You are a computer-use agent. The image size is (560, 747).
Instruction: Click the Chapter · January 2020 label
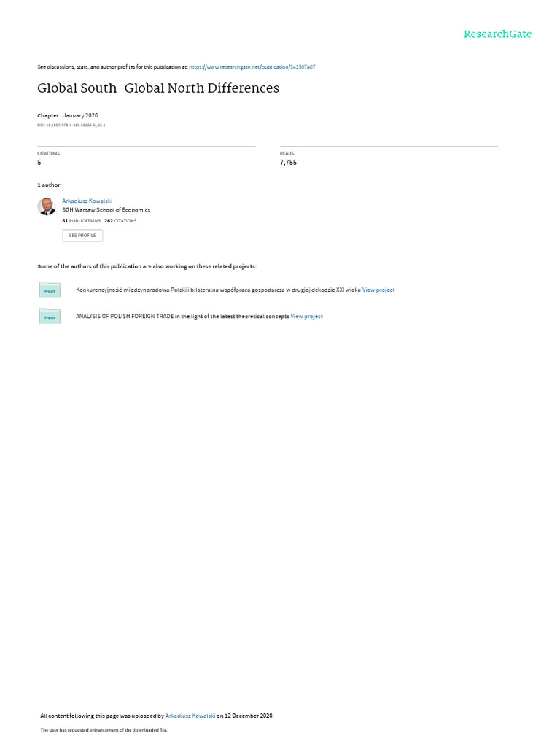pos(68,115)
